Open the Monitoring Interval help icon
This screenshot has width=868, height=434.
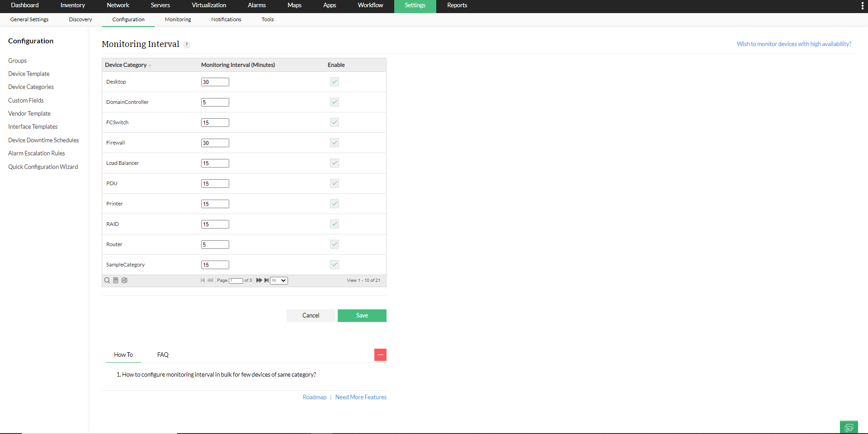pyautogui.click(x=186, y=44)
